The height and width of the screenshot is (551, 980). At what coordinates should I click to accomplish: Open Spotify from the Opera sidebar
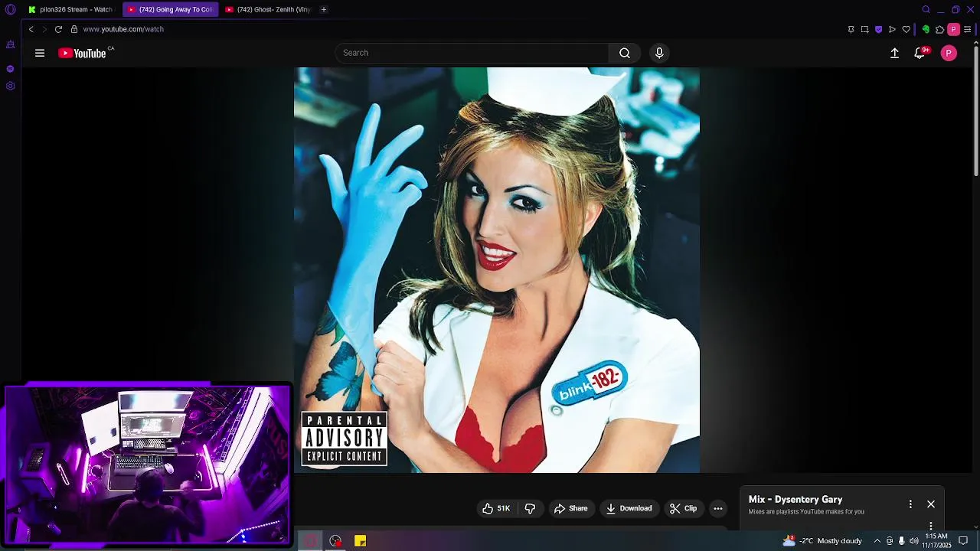(10, 69)
